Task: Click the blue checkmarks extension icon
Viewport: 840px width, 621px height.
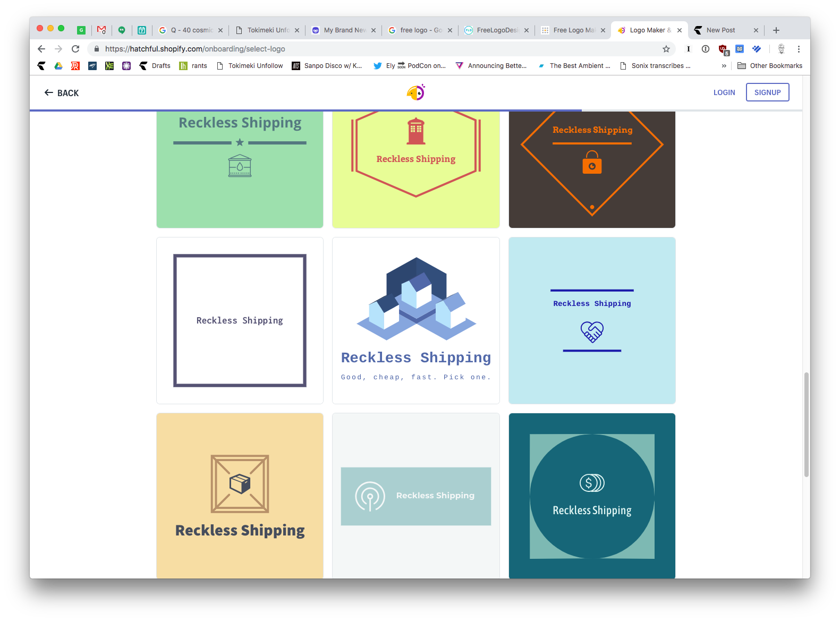Action: click(x=757, y=49)
